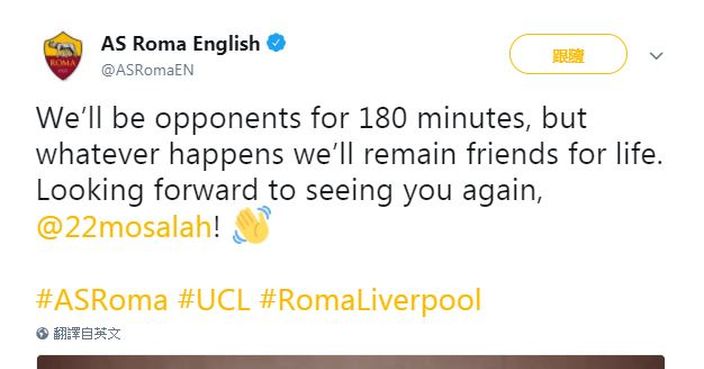Viewport: 704px width, 369px height.
Task: Expand the tweet options chevron
Action: [656, 56]
